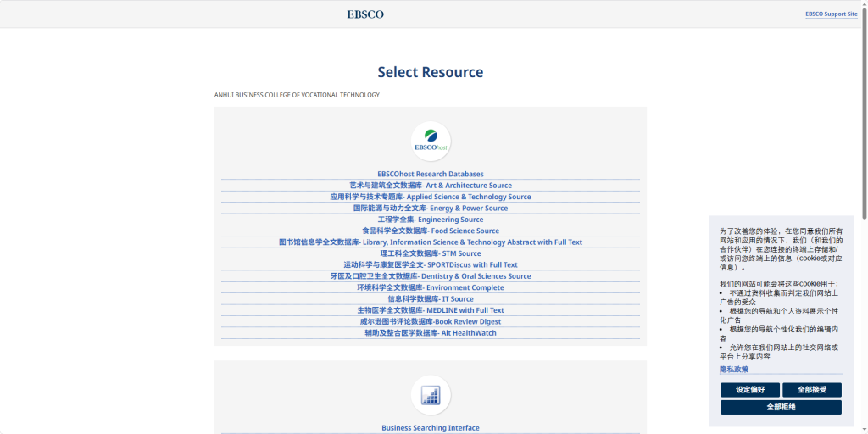
Task: Select Art & Architecture Source database
Action: coord(431,186)
